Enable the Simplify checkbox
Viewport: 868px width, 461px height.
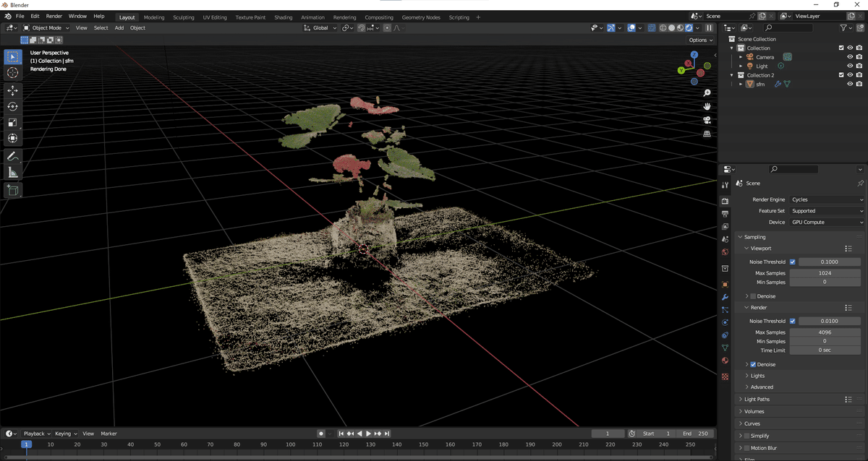click(746, 436)
